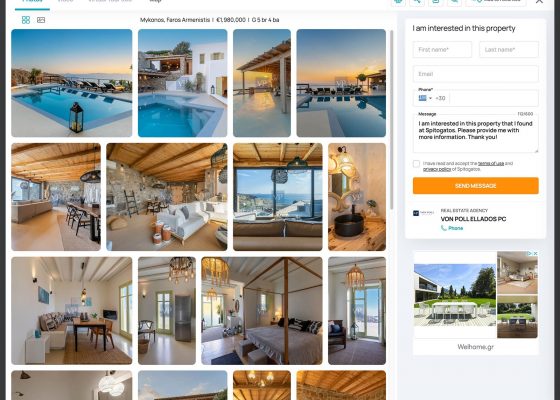The height and width of the screenshot is (400, 560).
Task: Open the terms of use link
Action: point(491,163)
